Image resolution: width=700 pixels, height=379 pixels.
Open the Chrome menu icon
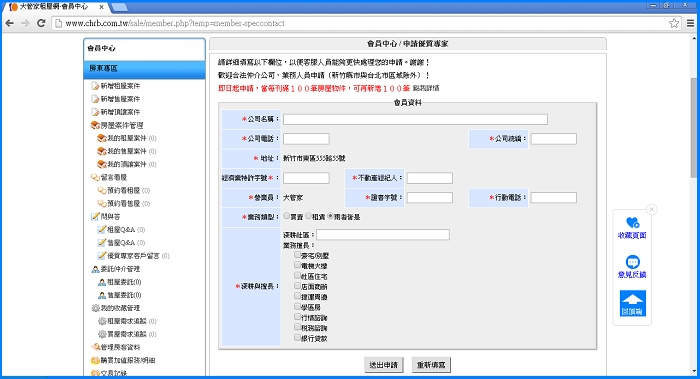(691, 23)
